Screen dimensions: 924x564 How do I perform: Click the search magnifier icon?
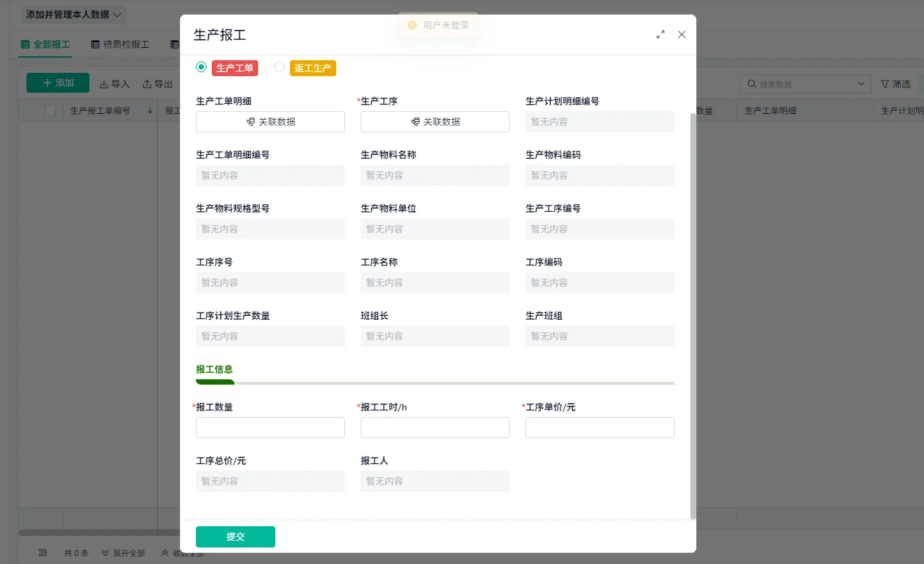tap(752, 84)
